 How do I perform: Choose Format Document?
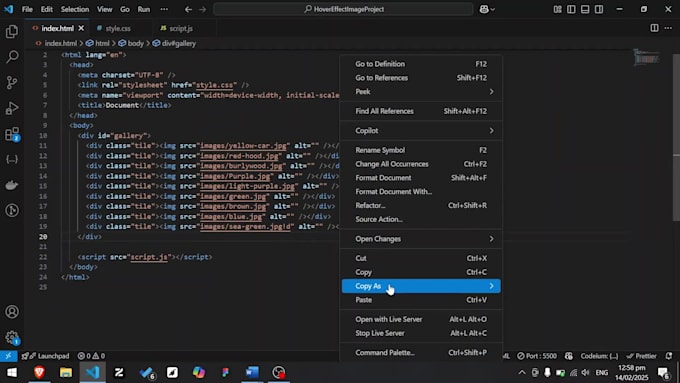point(421,178)
